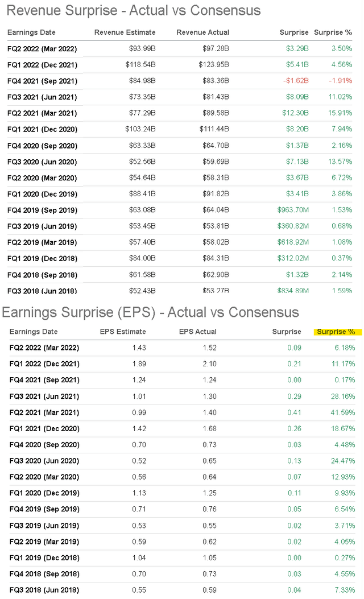Select the EPS Actual column header
The width and height of the screenshot is (364, 599).
(x=197, y=332)
